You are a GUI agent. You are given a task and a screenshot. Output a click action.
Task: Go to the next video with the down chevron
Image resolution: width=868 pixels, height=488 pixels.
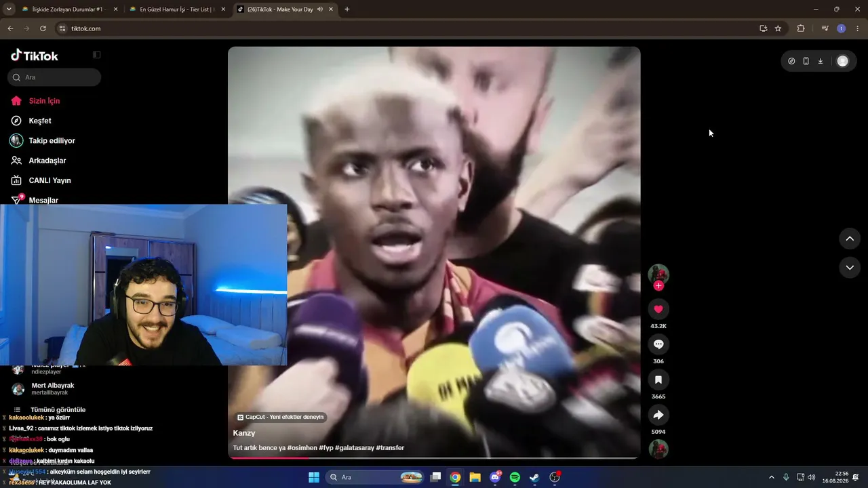(x=850, y=268)
